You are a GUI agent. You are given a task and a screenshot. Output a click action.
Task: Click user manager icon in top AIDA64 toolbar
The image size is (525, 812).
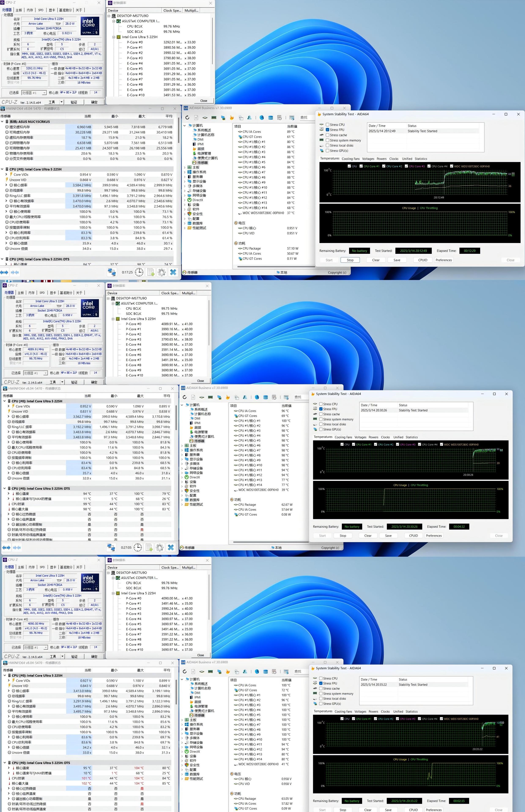click(x=249, y=118)
